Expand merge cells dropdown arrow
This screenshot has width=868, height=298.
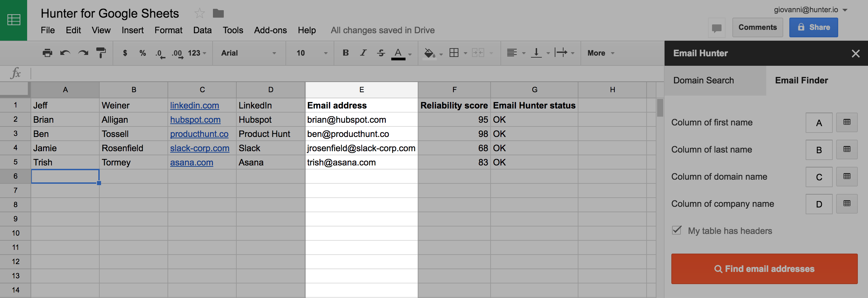click(x=491, y=53)
